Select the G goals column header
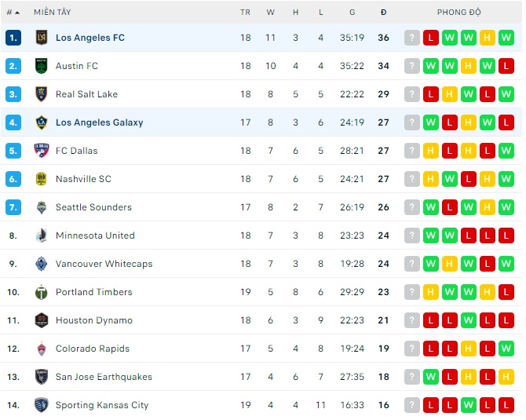 [352, 13]
